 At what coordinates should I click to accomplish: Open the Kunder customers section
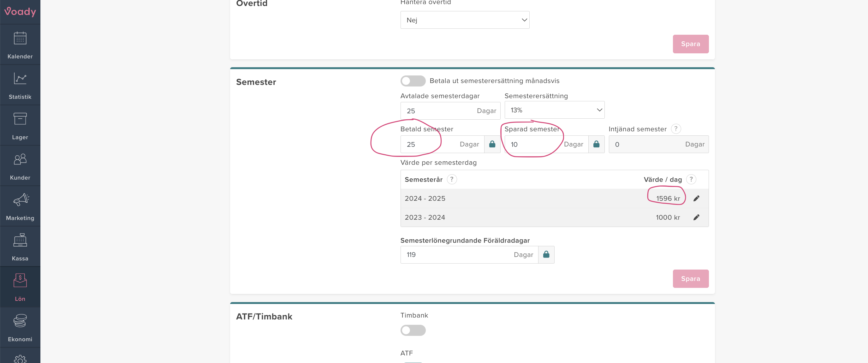20,166
